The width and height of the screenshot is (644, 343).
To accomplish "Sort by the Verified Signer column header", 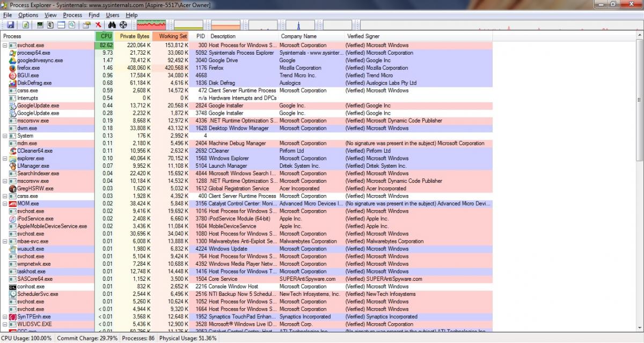I will pyautogui.click(x=419, y=36).
